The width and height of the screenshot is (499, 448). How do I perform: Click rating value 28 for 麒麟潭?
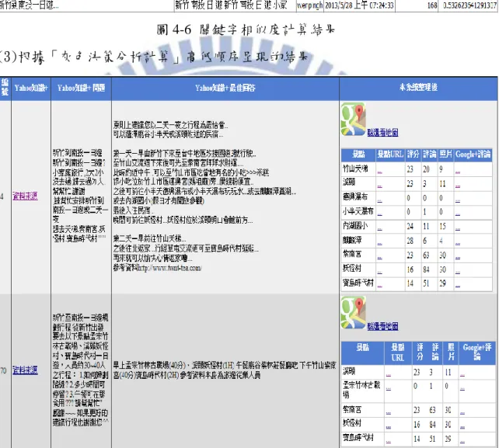point(410,241)
